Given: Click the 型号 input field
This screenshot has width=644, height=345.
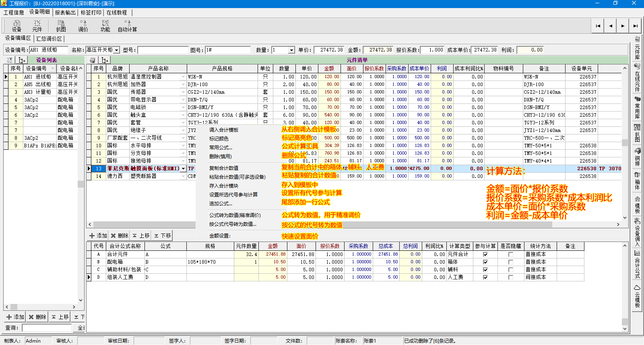Looking at the screenshot, I should point(163,50).
